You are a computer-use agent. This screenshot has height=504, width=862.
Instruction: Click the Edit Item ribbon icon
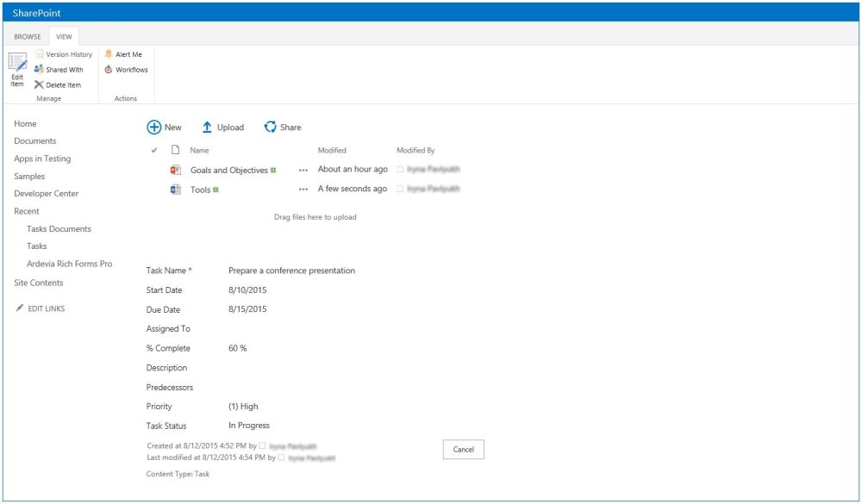[x=17, y=63]
